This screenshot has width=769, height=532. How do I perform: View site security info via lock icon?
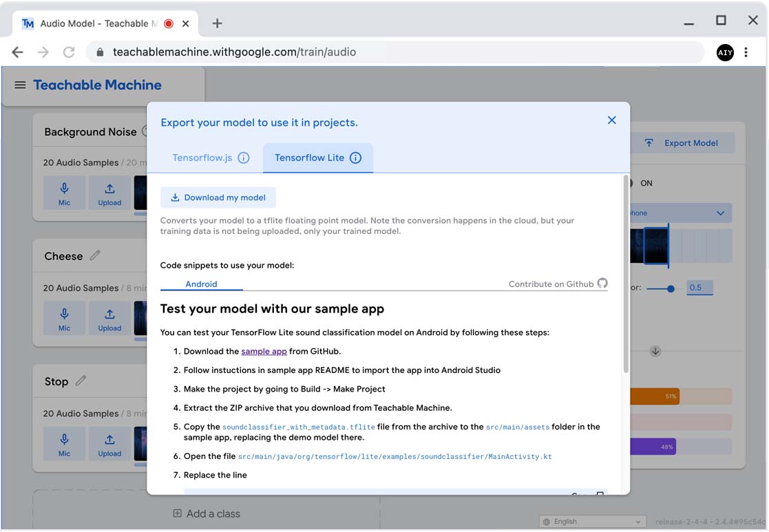pyautogui.click(x=100, y=52)
